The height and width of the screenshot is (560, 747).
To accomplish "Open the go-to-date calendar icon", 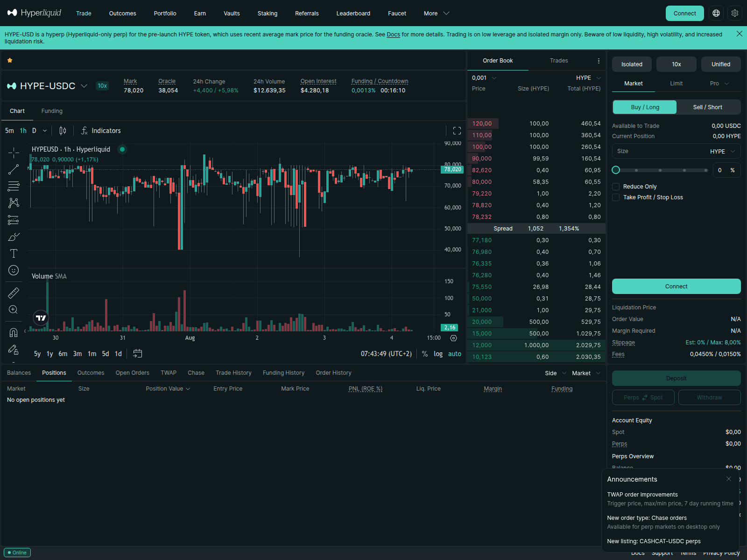I will 137,354.
